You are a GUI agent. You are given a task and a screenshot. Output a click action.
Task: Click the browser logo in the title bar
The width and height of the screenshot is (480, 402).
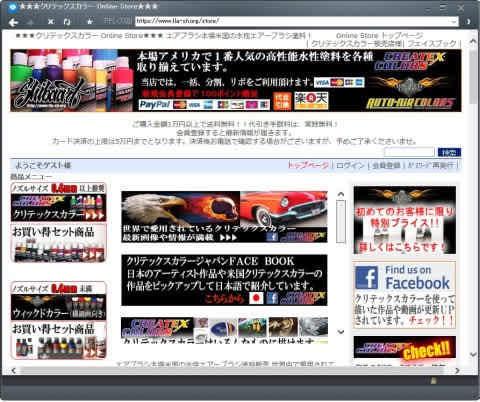tap(12, 7)
